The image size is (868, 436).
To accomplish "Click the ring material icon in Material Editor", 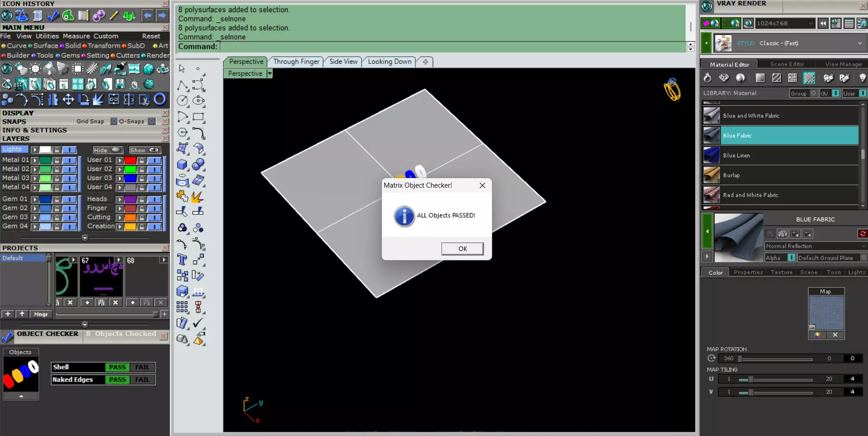I will tap(707, 78).
